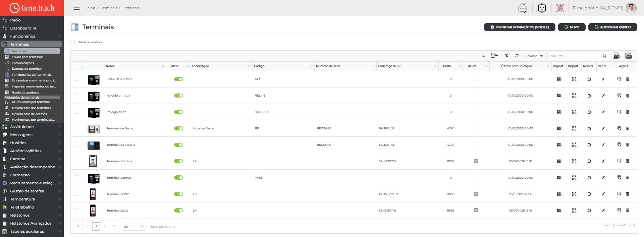Click the user avatar in the header
The image size is (644, 237).
631,8
